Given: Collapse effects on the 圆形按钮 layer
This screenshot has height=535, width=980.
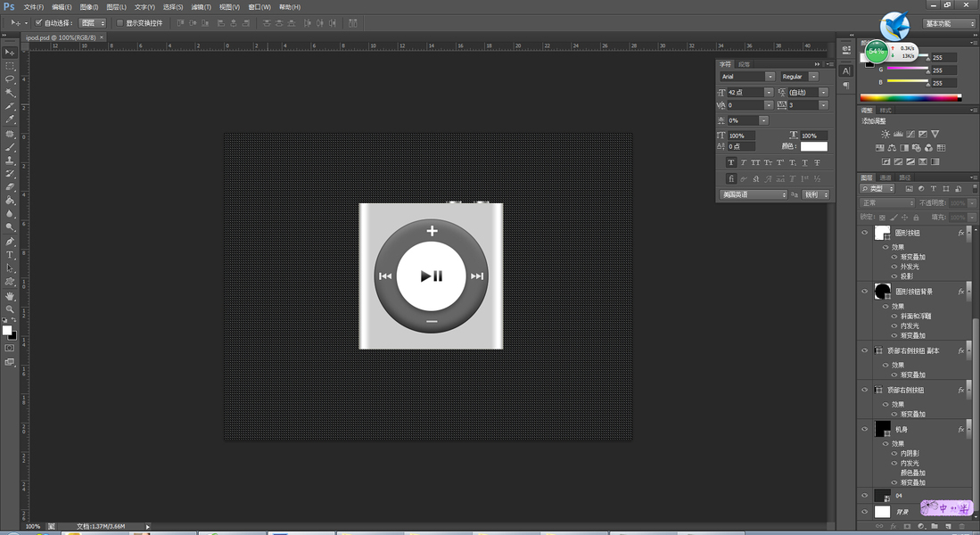Looking at the screenshot, I should pyautogui.click(x=969, y=233).
